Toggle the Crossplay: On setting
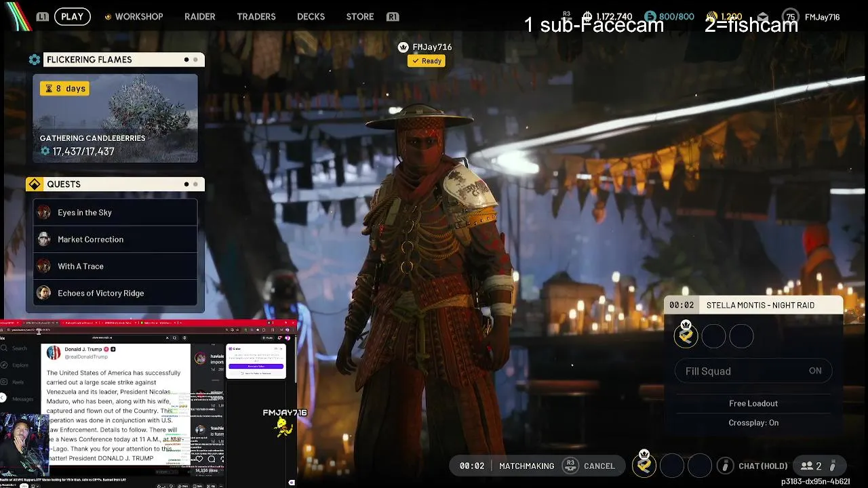Image resolution: width=868 pixels, height=488 pixels. (x=753, y=423)
